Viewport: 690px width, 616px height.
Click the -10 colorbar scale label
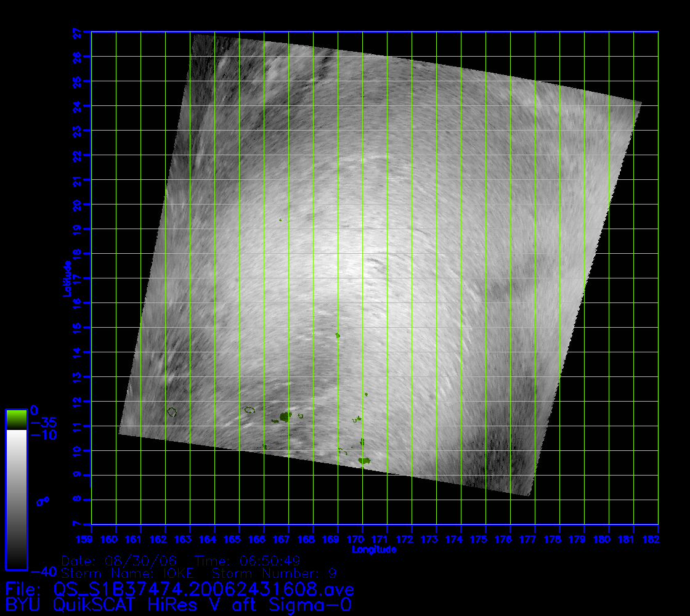pyautogui.click(x=43, y=436)
